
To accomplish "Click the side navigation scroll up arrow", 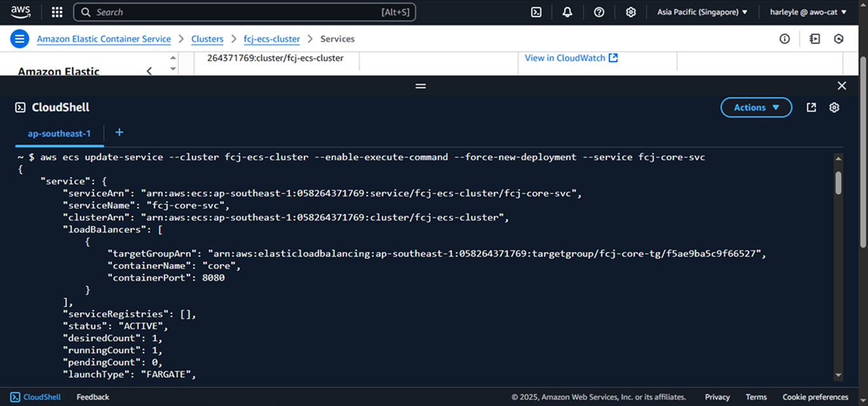I will click(173, 58).
